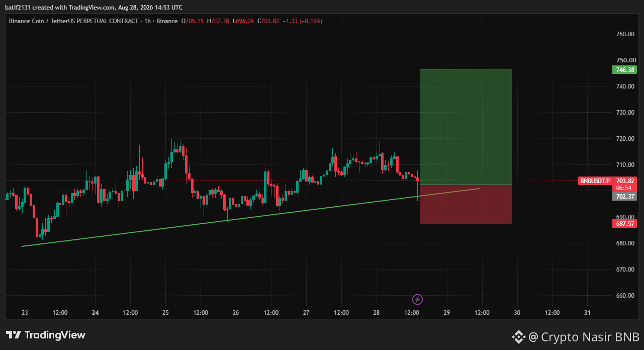Click the date label 27 on time axis
This screenshot has height=350, width=644.
point(306,313)
